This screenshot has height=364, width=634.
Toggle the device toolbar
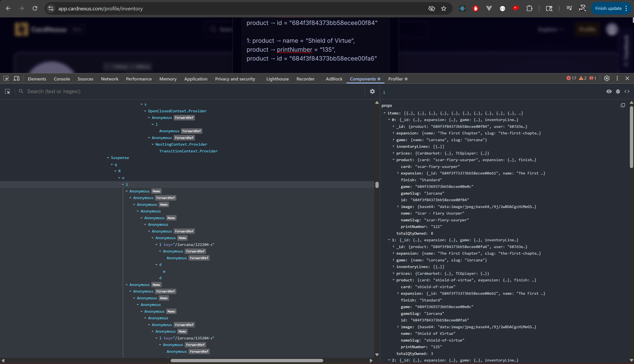[x=17, y=79]
